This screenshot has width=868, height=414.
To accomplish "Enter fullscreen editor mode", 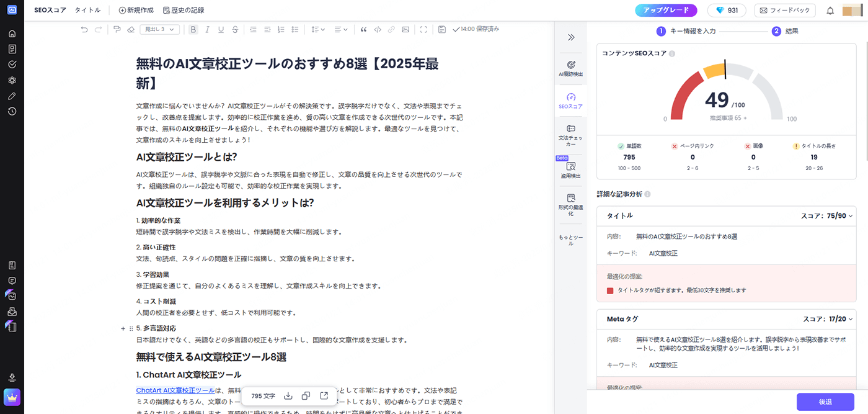I will [x=423, y=29].
